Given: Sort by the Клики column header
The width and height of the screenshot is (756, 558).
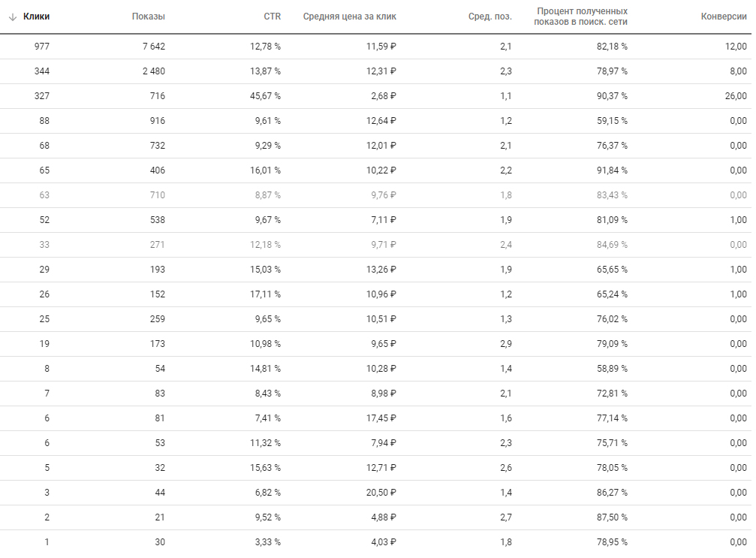Looking at the screenshot, I should 36,17.
